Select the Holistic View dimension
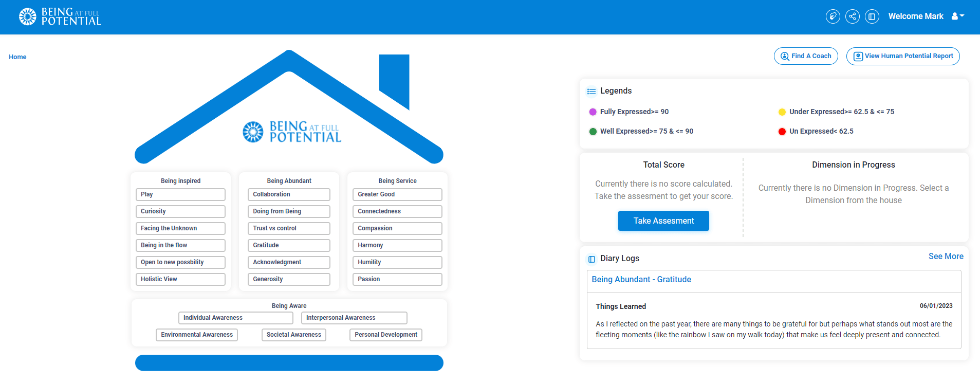 click(180, 279)
